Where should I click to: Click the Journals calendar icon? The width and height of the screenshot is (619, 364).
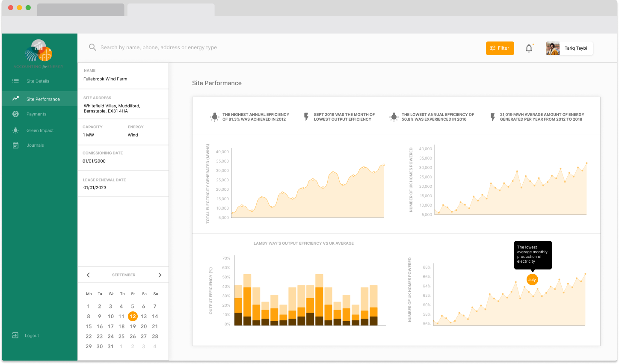pos(15,145)
